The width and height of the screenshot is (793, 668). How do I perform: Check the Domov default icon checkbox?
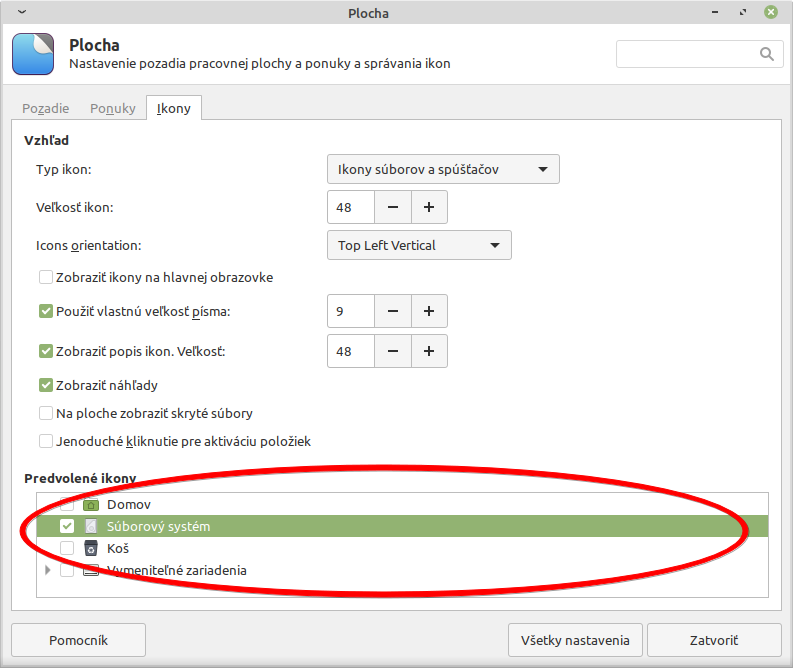point(67,505)
